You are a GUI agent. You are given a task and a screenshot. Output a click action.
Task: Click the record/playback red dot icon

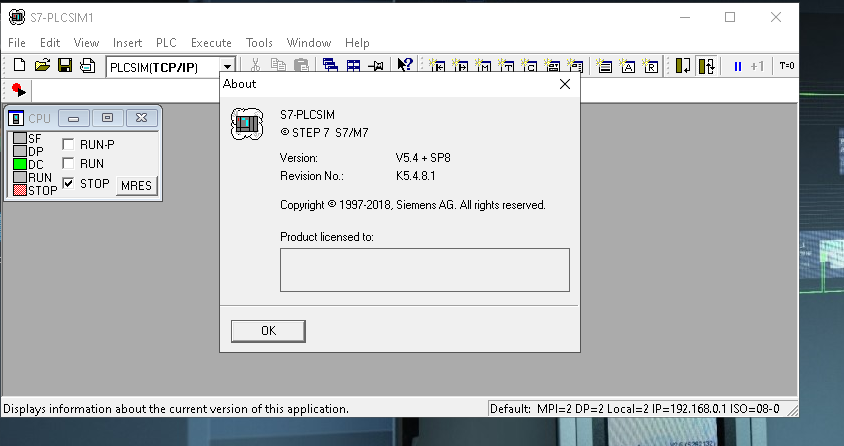19,90
